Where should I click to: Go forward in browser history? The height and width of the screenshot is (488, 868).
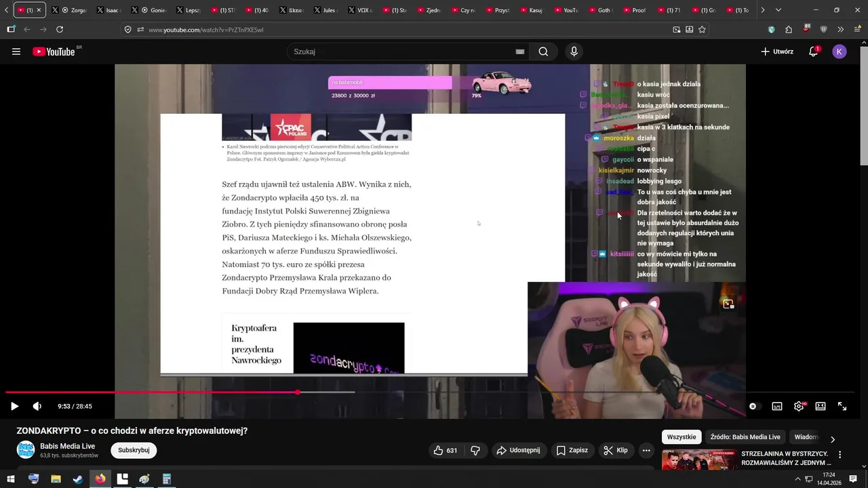coord(43,29)
